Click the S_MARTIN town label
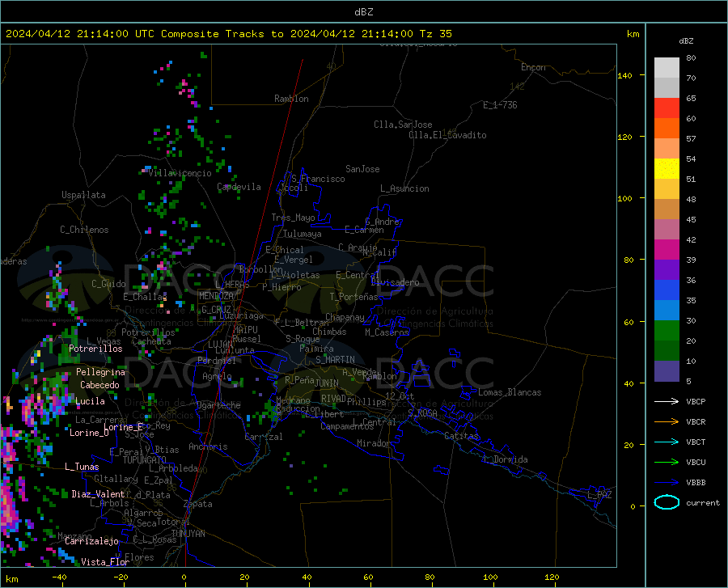The width and height of the screenshot is (728, 588). point(335,360)
